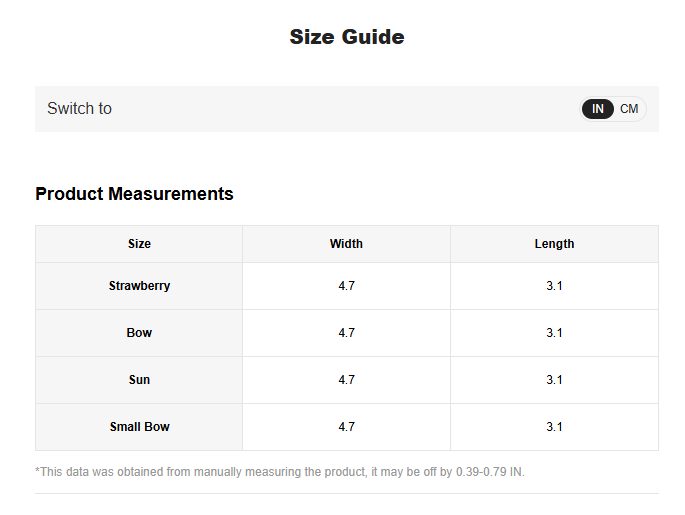Select the Bow size row label
Screen dimensions: 685x515
[x=139, y=333]
